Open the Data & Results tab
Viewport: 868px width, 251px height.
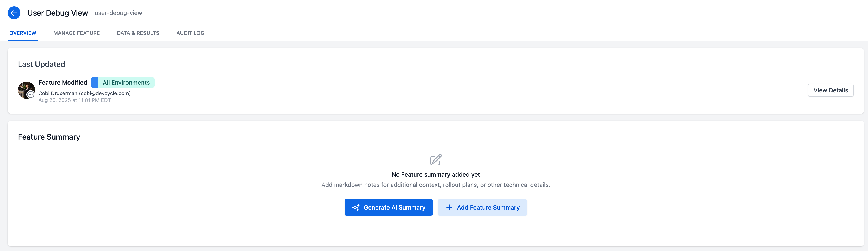pos(138,33)
